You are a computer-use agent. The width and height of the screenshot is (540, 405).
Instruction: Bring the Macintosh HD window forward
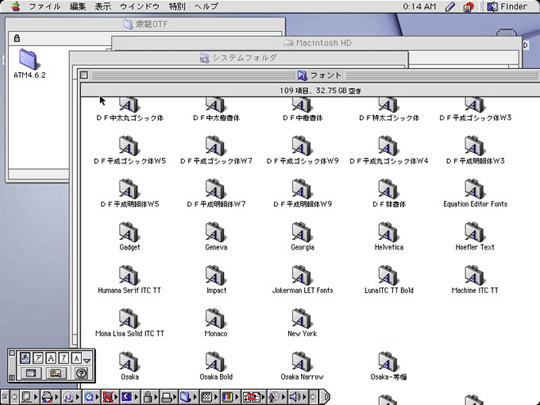pyautogui.click(x=316, y=43)
